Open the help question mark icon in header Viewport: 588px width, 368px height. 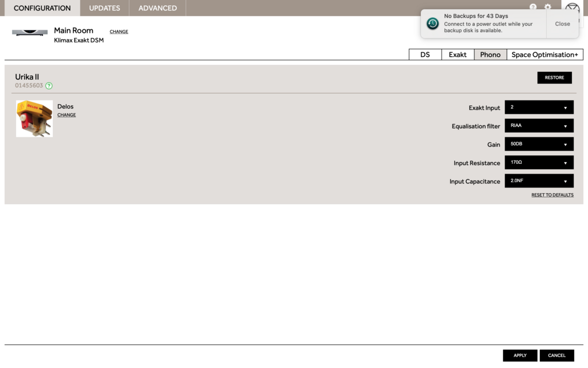pos(532,7)
